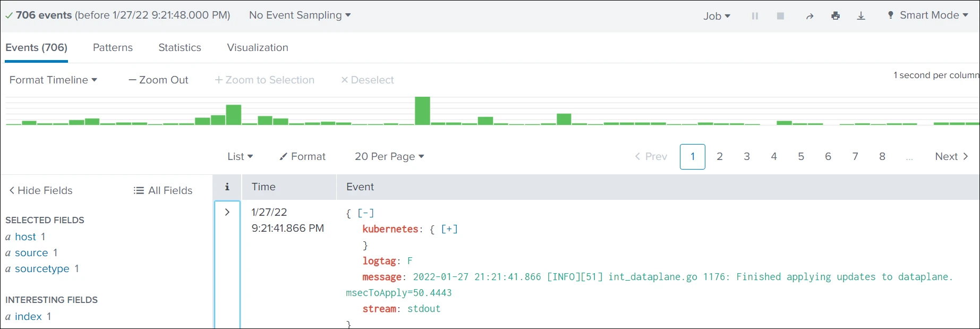
Task: Open Format Timeline dropdown
Action: click(53, 80)
